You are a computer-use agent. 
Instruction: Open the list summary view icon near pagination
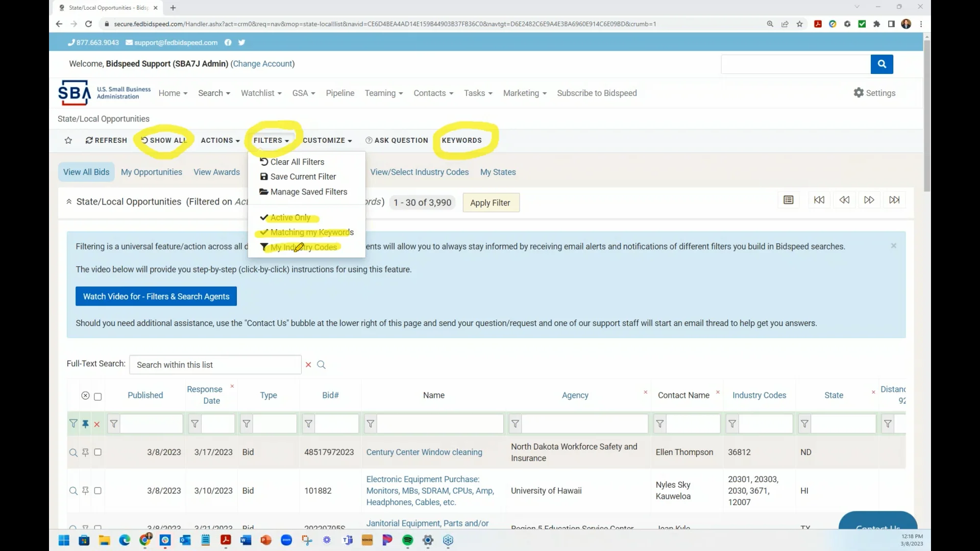(x=789, y=199)
